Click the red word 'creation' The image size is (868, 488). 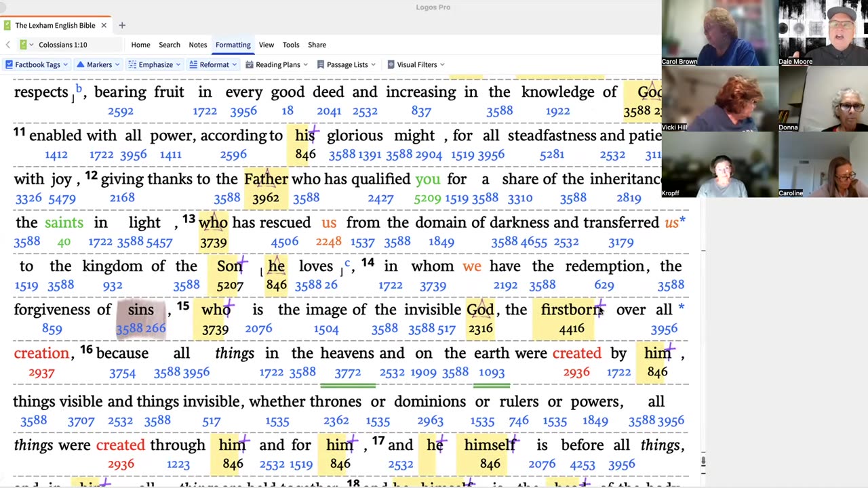tap(41, 353)
